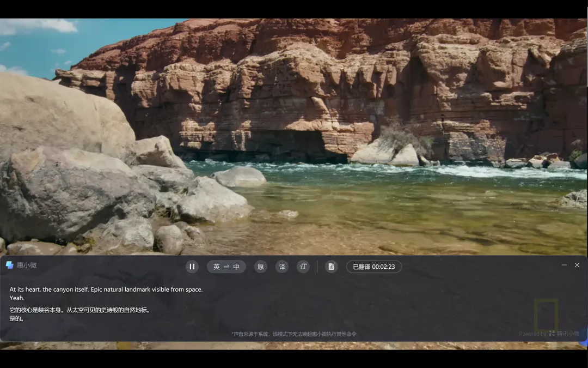Switch the 英⇌中 translation language direction
588x368 pixels.
pos(226,267)
